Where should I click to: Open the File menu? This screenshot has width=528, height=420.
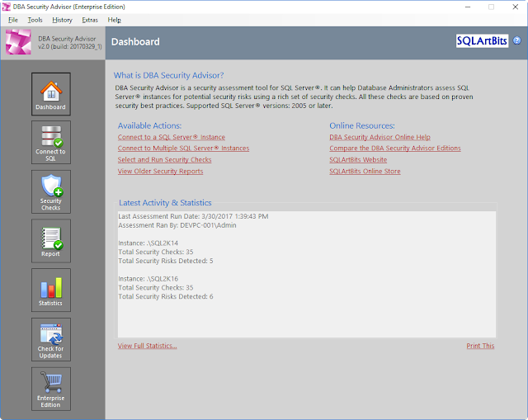13,20
